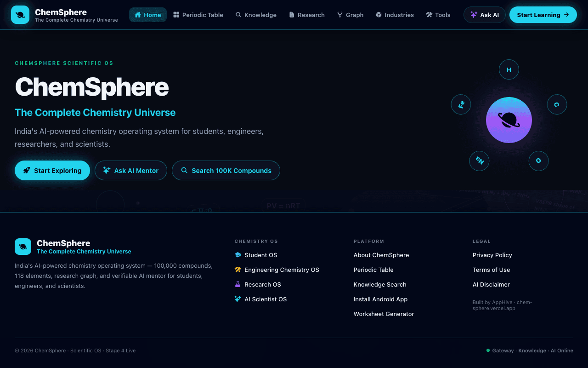The image size is (588, 368).
Task: Open Tools in navigation bar
Action: pos(438,15)
